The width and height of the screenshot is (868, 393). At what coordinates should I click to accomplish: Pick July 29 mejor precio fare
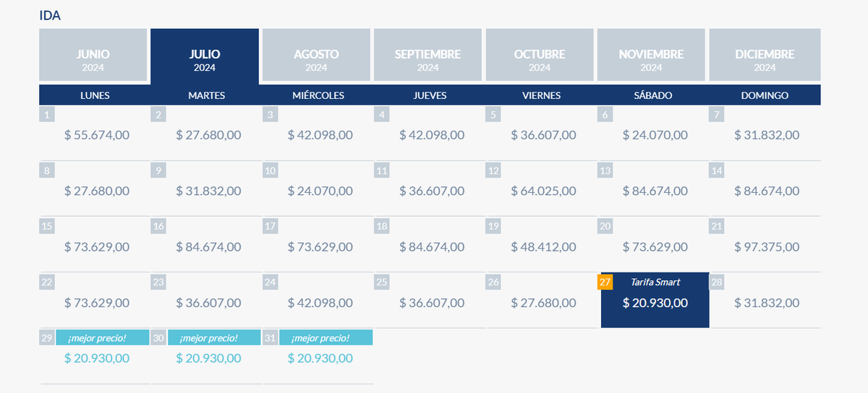pos(97,357)
